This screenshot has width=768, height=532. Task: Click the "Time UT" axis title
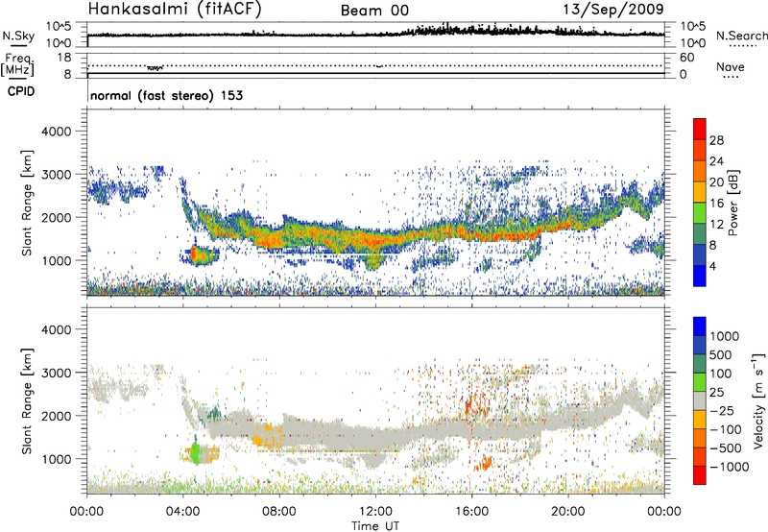[x=375, y=526]
